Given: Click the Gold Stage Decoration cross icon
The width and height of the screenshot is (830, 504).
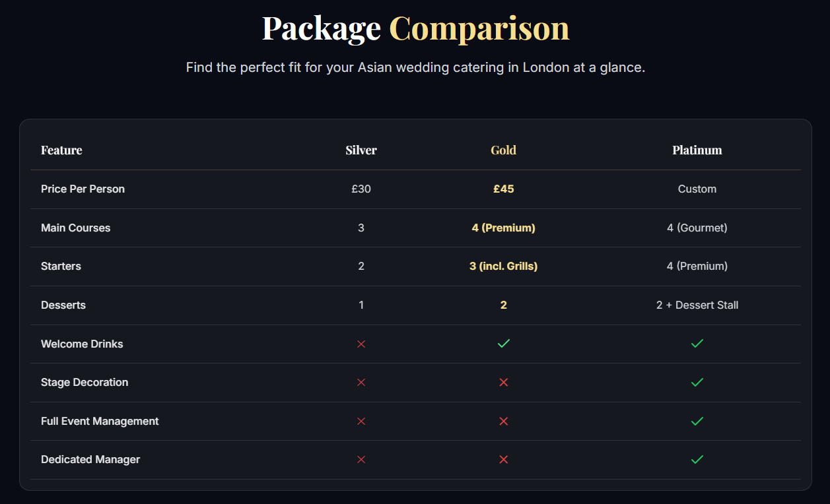Looking at the screenshot, I should point(503,383).
